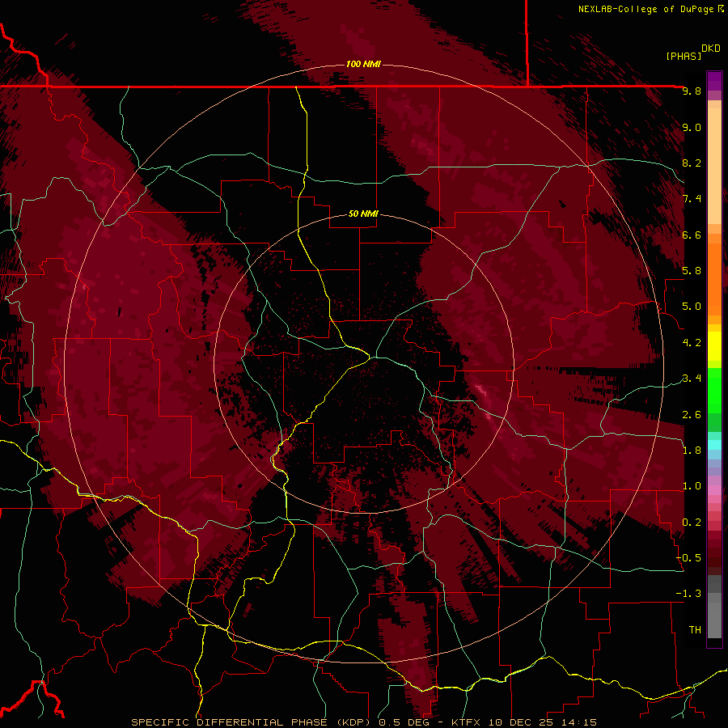Click the yellow band of the color scale
The image size is (728, 728).
tap(714, 346)
